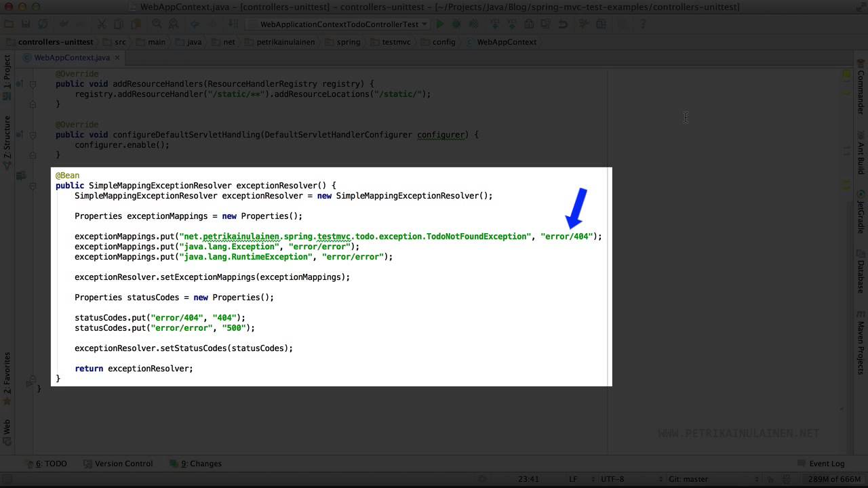The image size is (868, 488).
Task: Click the VCS Update Project icon
Action: (495, 24)
